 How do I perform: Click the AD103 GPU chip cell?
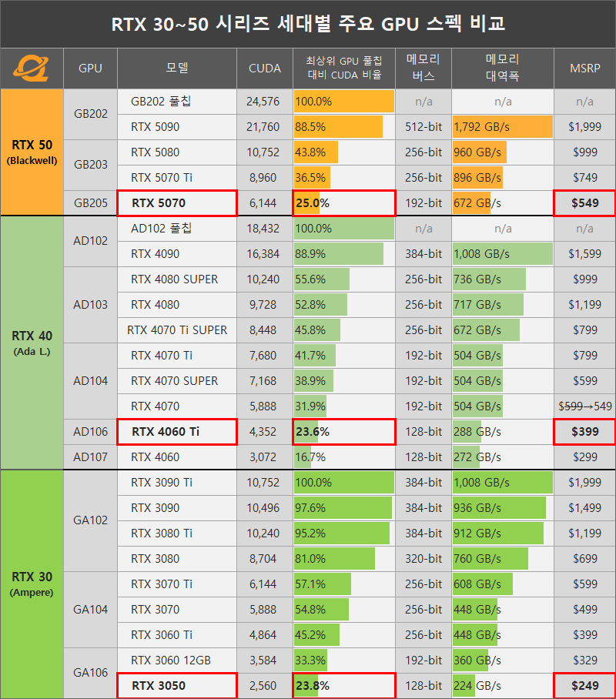(x=91, y=305)
